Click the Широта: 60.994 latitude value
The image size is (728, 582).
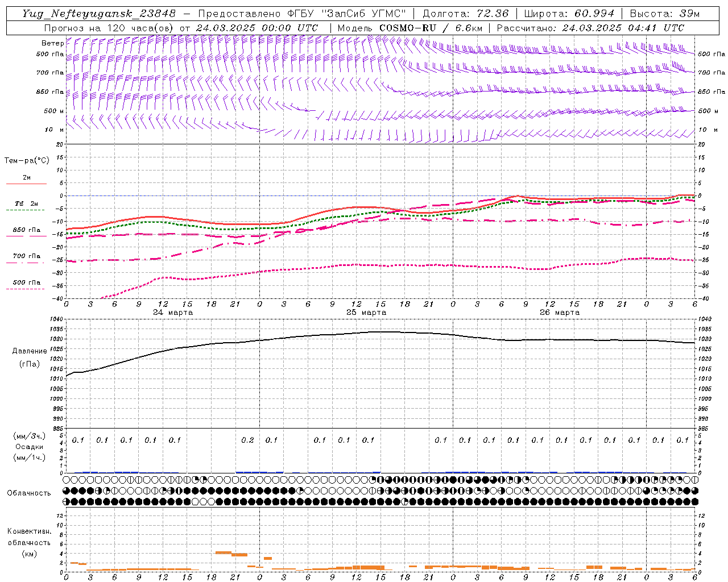[569, 14]
